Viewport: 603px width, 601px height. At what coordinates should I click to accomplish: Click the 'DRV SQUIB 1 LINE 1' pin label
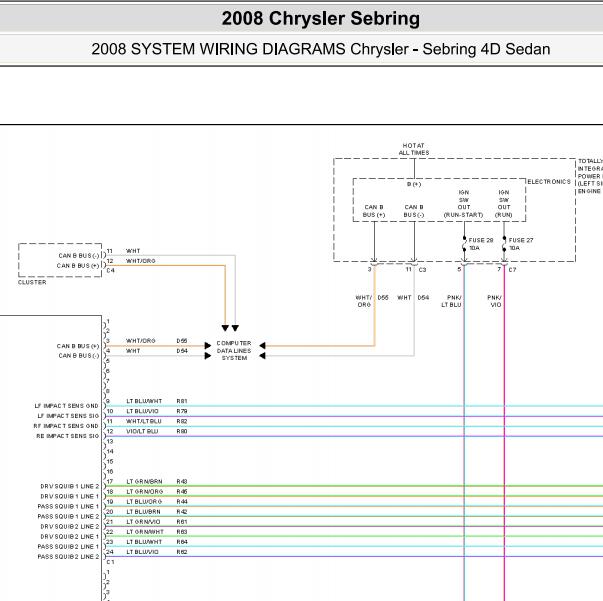70,496
